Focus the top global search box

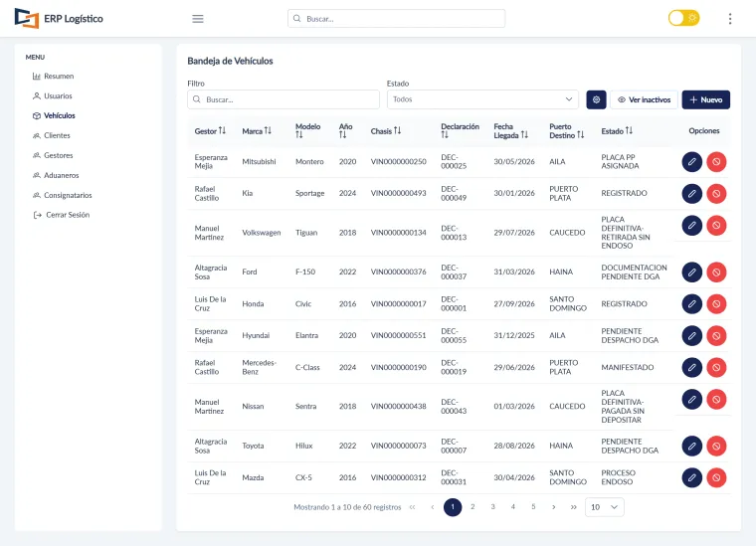(x=396, y=19)
